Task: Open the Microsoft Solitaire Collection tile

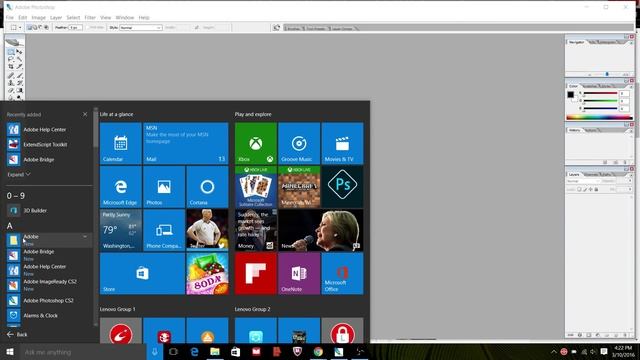Action: click(x=256, y=187)
